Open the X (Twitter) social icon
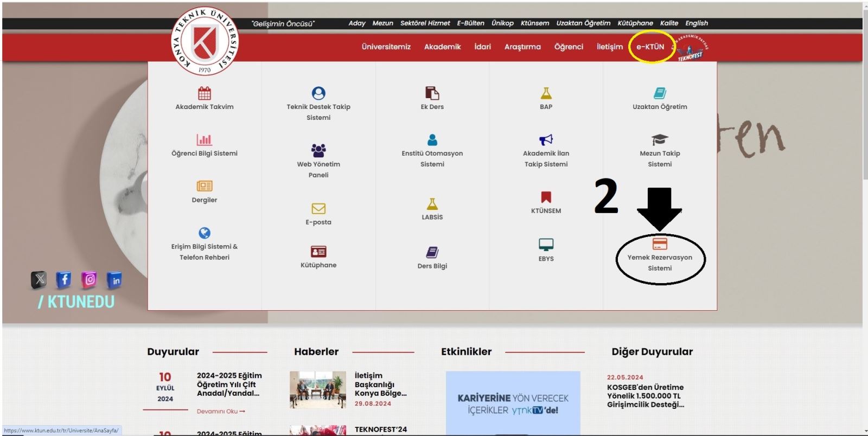Image resolution: width=868 pixels, height=436 pixels. click(x=39, y=279)
